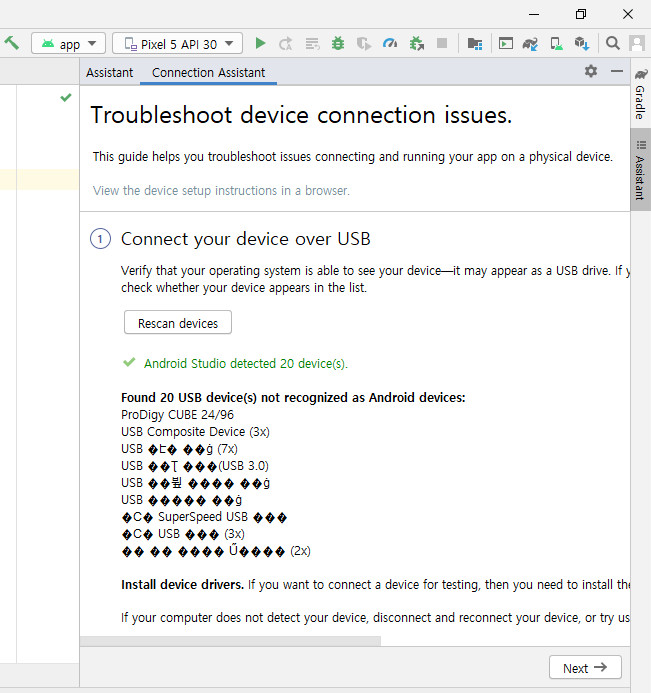Run the app with the green play icon

(260, 43)
